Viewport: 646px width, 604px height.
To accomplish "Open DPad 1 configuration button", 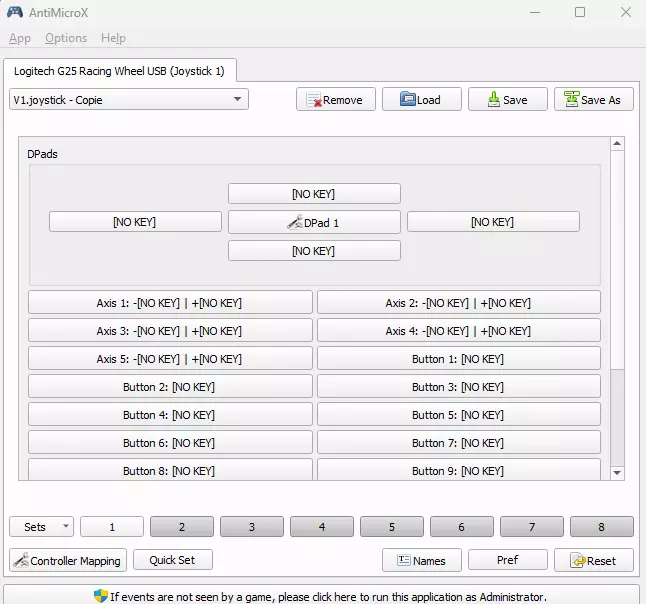I will pos(314,222).
